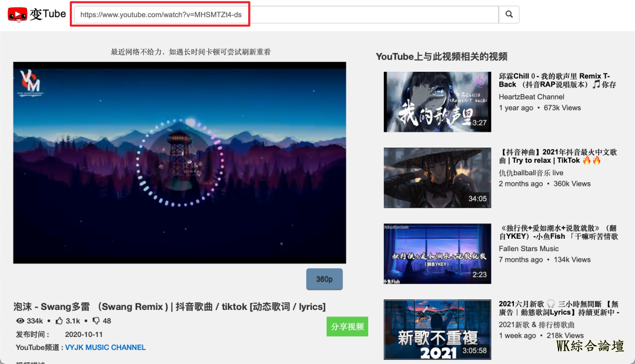Viewport: 635px width, 364px height.
Task: Click the thumbs-down icon beside 48
Action: click(x=96, y=320)
